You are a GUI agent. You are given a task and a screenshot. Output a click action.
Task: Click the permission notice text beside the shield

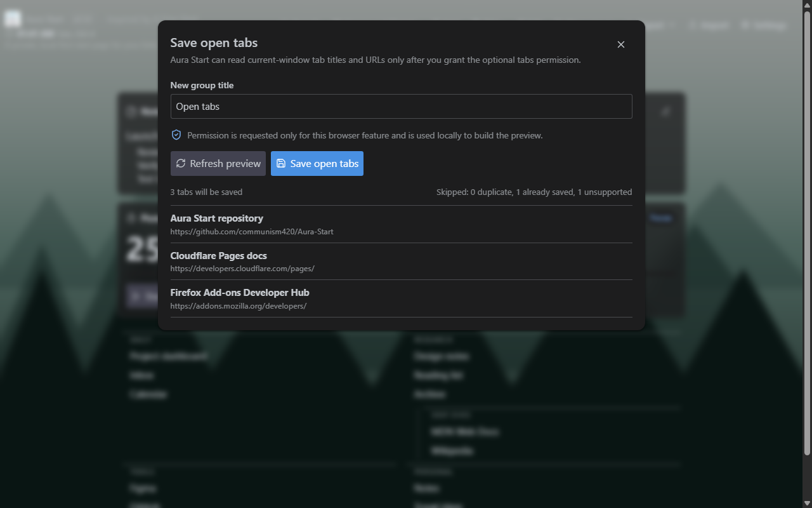[x=365, y=135]
